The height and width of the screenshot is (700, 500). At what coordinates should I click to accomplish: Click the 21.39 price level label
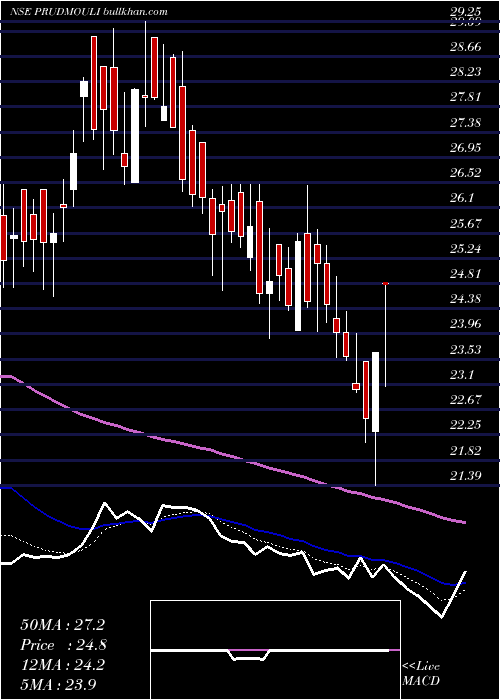pyautogui.click(x=465, y=475)
